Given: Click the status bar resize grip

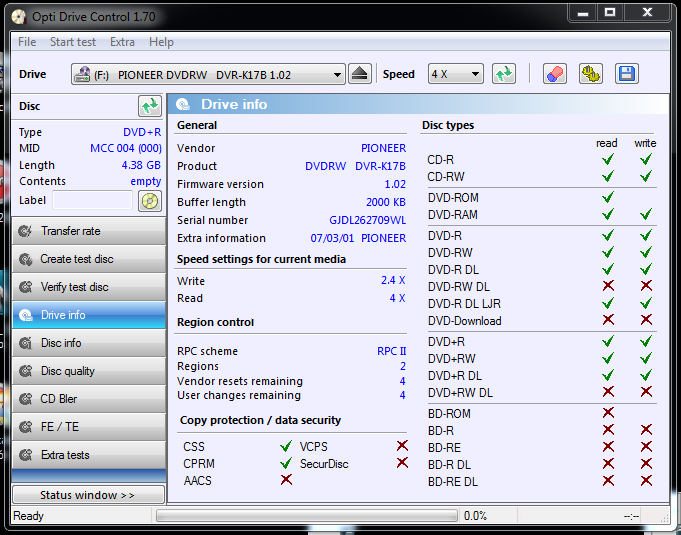Looking at the screenshot, I should (x=664, y=517).
